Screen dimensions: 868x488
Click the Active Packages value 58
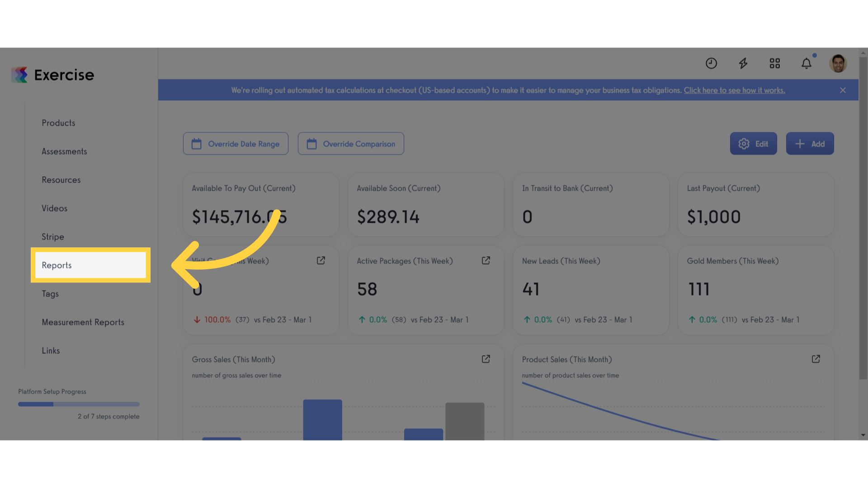point(367,289)
